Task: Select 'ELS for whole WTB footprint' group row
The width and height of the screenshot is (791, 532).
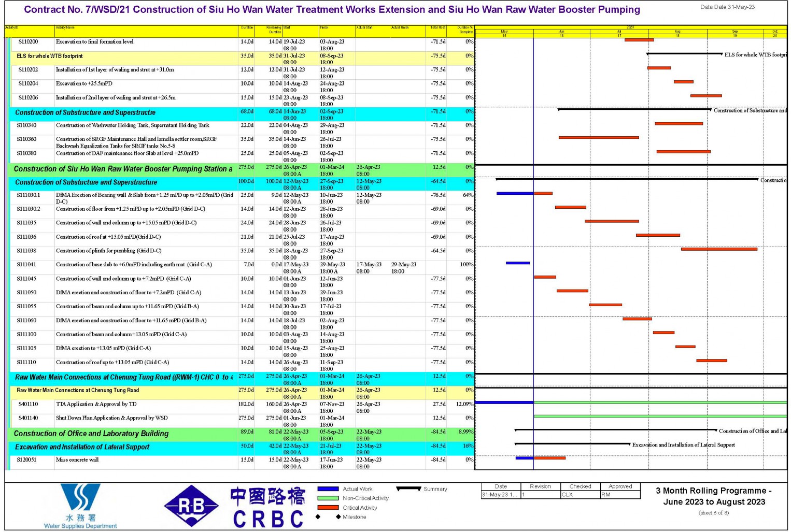Action: pos(242,58)
